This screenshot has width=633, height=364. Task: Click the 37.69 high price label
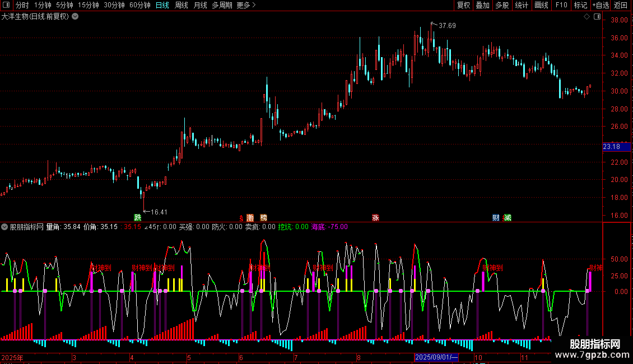(x=447, y=25)
